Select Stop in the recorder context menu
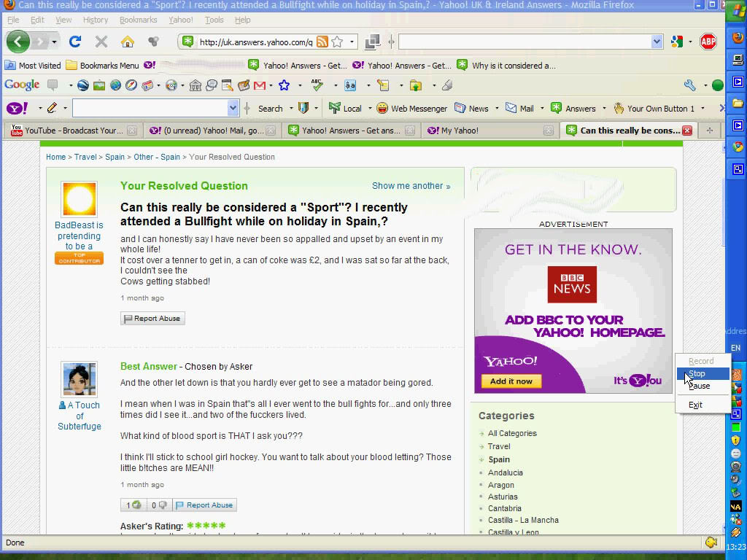The width and height of the screenshot is (747, 560). [x=703, y=374]
